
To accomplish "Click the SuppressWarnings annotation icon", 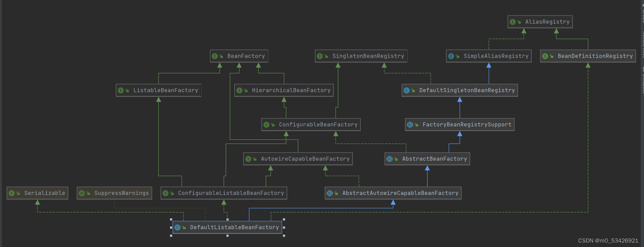I will [x=82, y=193].
